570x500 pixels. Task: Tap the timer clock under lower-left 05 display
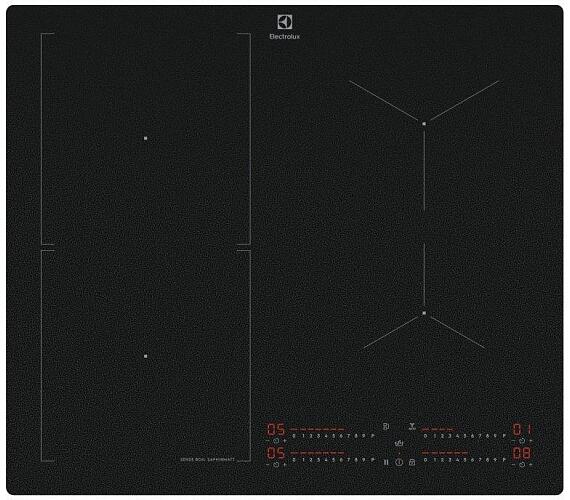click(x=276, y=465)
